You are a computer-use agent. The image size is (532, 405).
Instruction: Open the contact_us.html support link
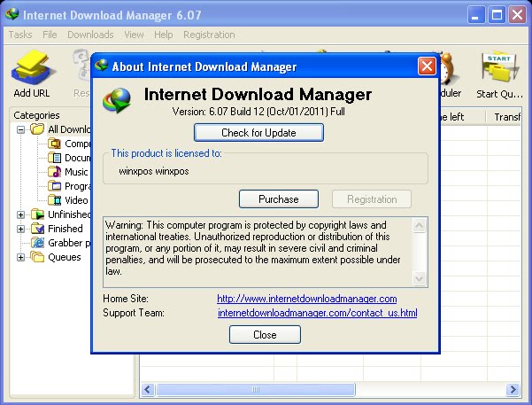tap(317, 313)
